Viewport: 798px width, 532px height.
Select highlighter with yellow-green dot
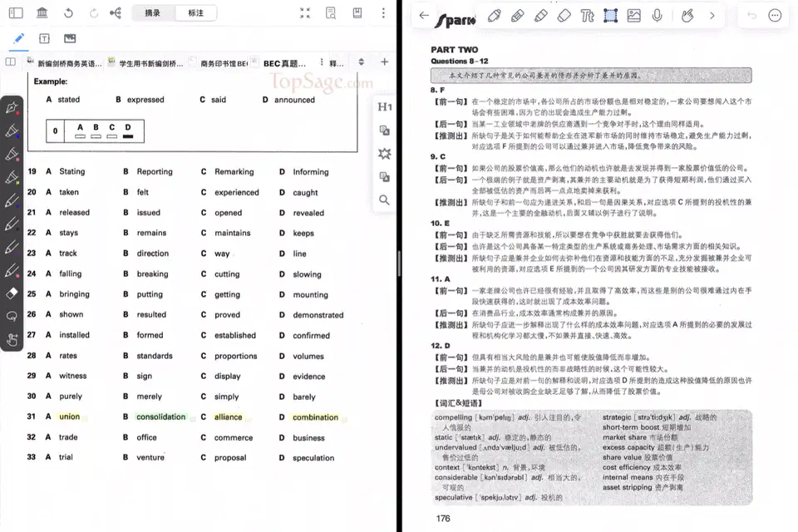click(x=12, y=177)
